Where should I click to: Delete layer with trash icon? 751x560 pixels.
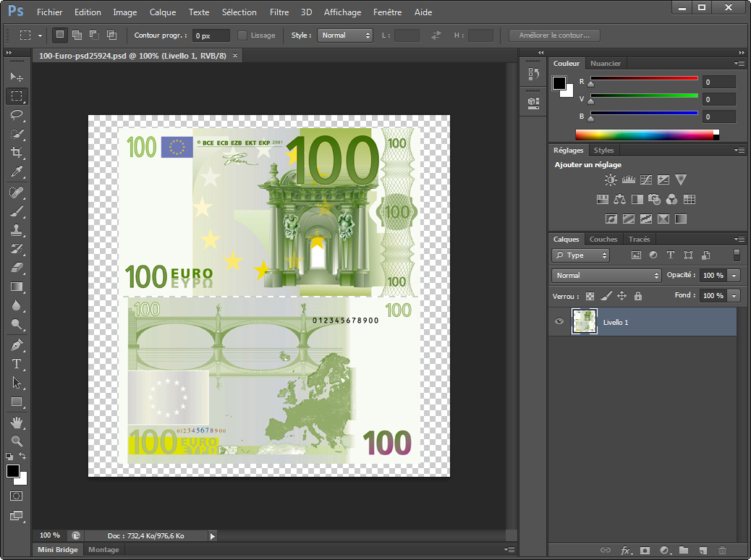[722, 551]
